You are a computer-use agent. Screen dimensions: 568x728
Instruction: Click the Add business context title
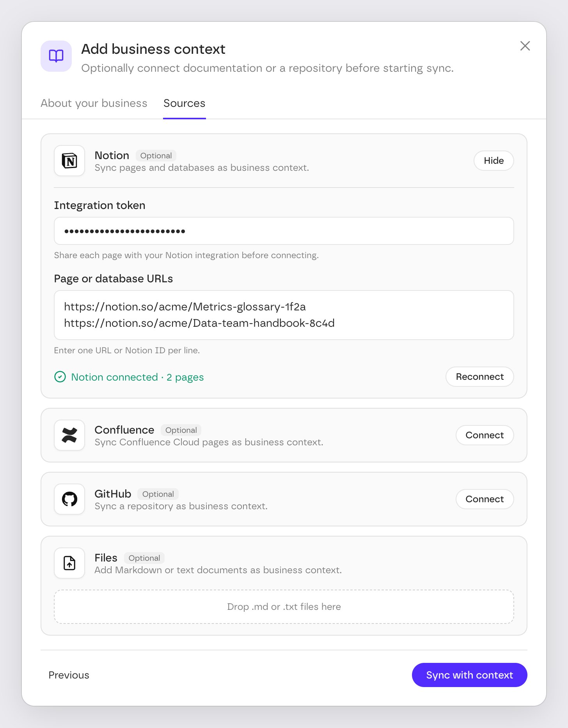pyautogui.click(x=153, y=49)
